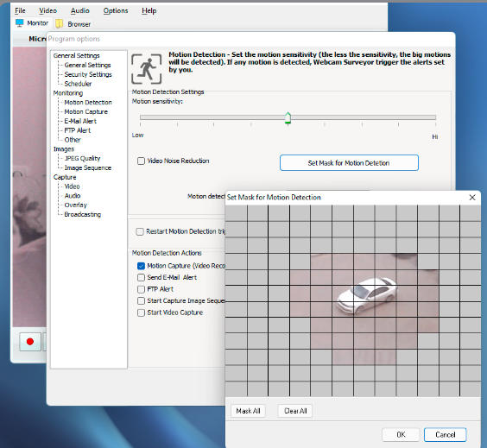Select Broadcasting under Capture
Image resolution: width=487 pixels, height=448 pixels.
point(83,215)
